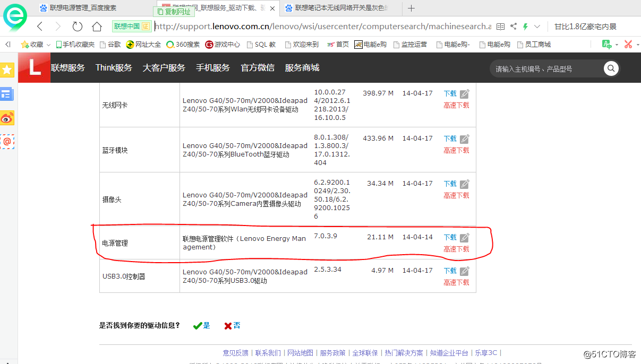
Task: Expand the address bar dropdown chevron
Action: [x=537, y=27]
